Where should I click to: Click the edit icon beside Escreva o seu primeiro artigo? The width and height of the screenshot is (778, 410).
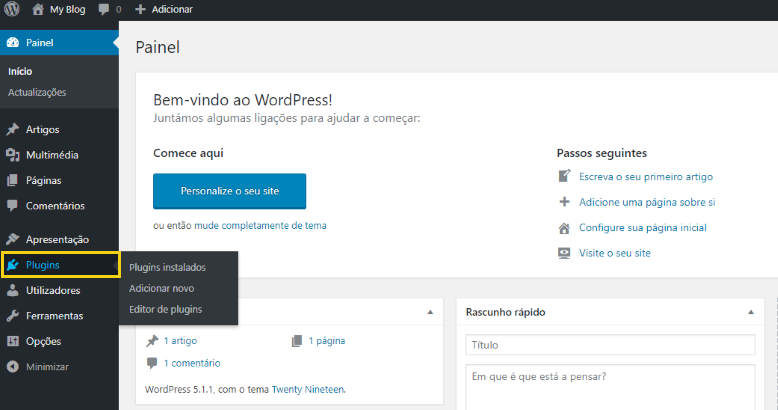[x=564, y=176]
